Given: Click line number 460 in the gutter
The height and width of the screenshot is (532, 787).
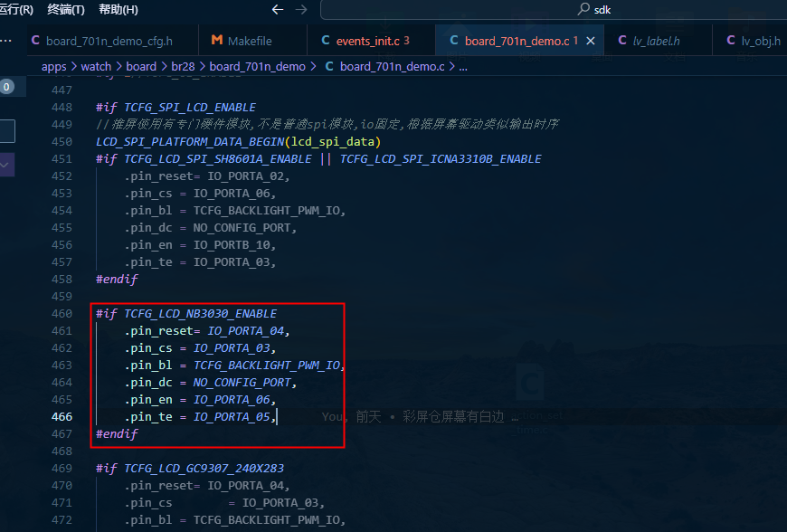Looking at the screenshot, I should pyautogui.click(x=62, y=314).
